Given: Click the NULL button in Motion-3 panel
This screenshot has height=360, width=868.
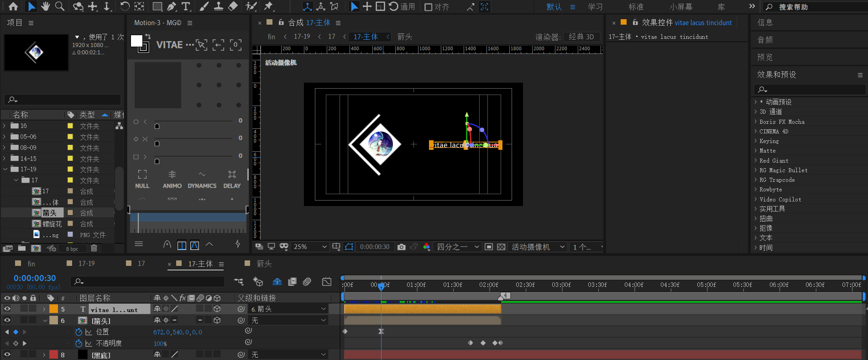Looking at the screenshot, I should click(x=142, y=179).
